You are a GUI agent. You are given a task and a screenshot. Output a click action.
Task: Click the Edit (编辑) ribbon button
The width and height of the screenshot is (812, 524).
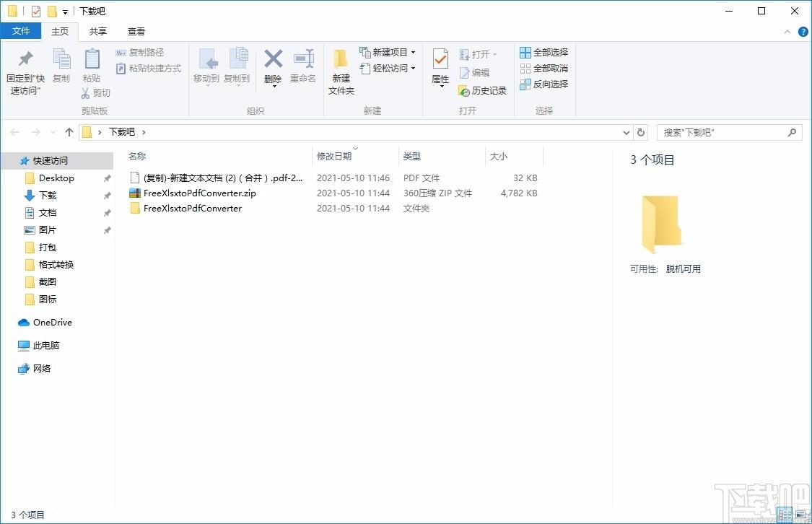point(474,72)
